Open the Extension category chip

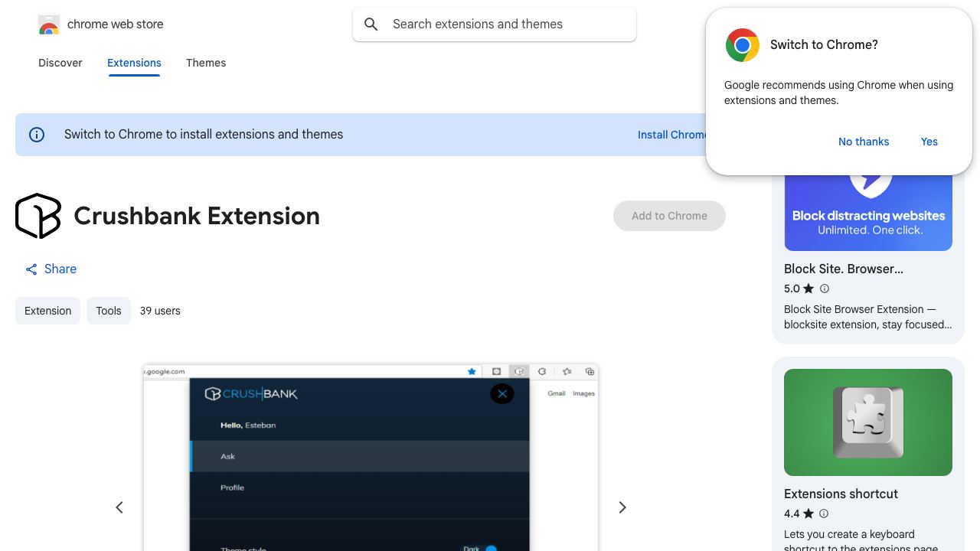click(x=47, y=311)
